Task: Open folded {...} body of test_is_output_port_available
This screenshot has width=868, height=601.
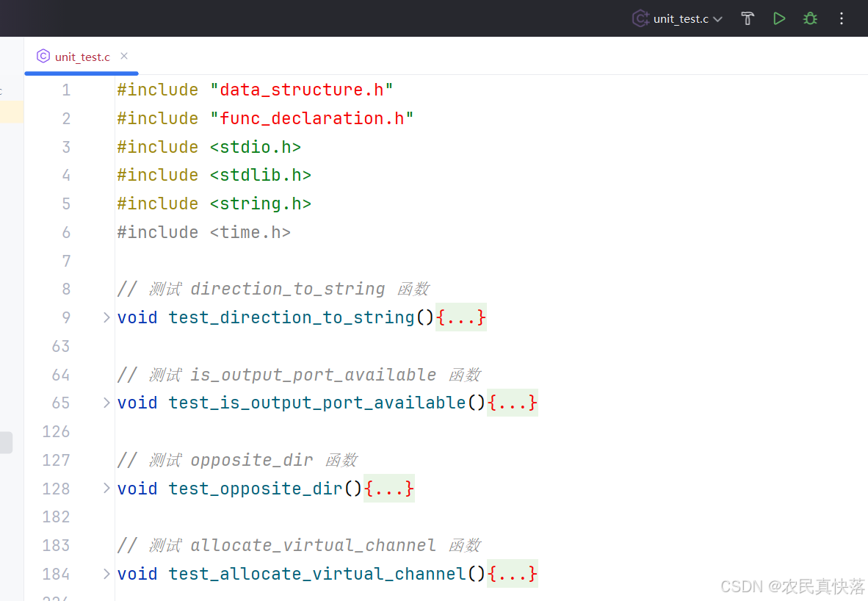Action: coord(513,403)
